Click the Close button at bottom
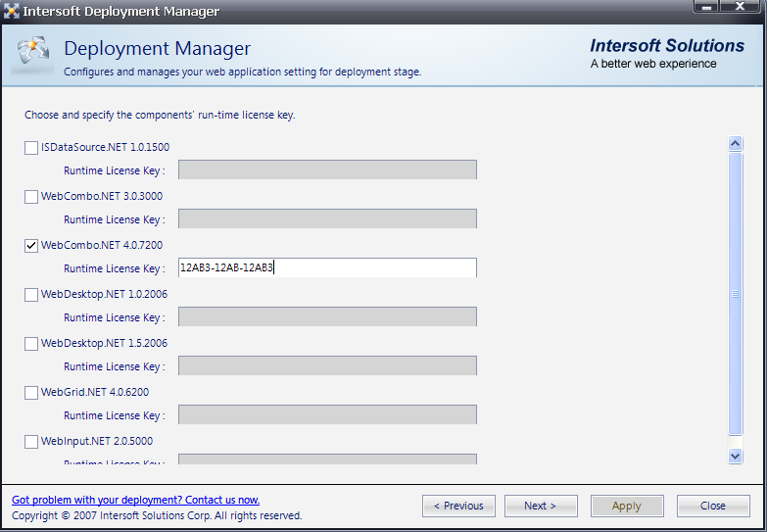Screen dimensions: 767x532 [712, 506]
